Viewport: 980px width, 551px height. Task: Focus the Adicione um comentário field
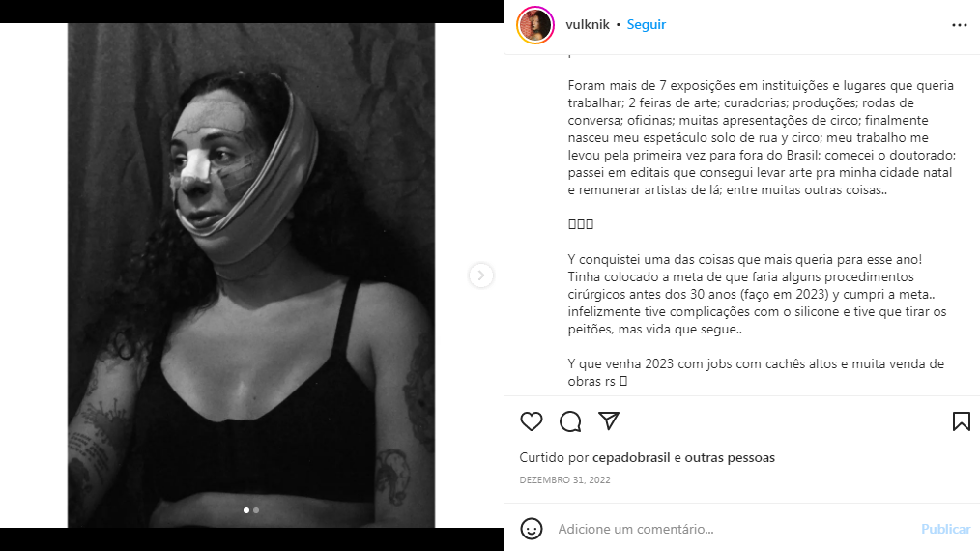click(x=732, y=529)
